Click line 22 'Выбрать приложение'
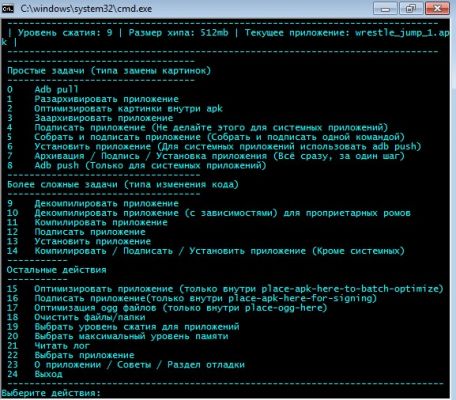The width and height of the screenshot is (456, 400). pyautogui.click(x=71, y=355)
